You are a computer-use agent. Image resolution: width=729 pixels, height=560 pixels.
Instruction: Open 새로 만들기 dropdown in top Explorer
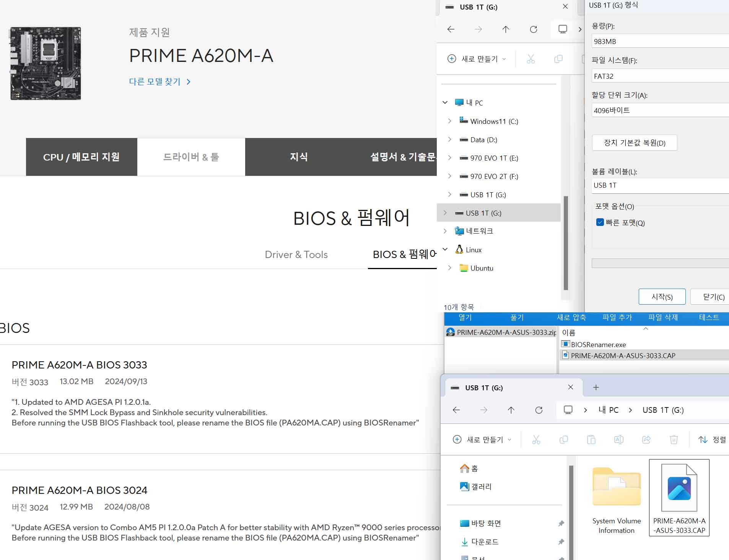477,59
